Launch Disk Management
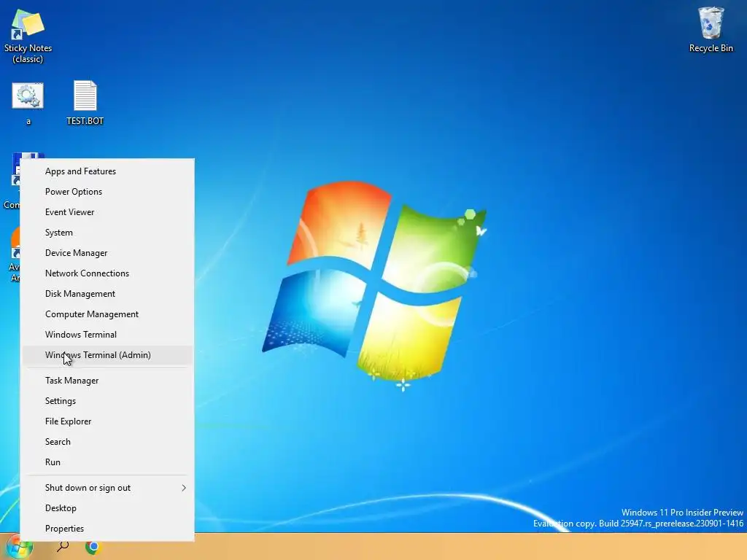The width and height of the screenshot is (747, 560). click(108, 295)
